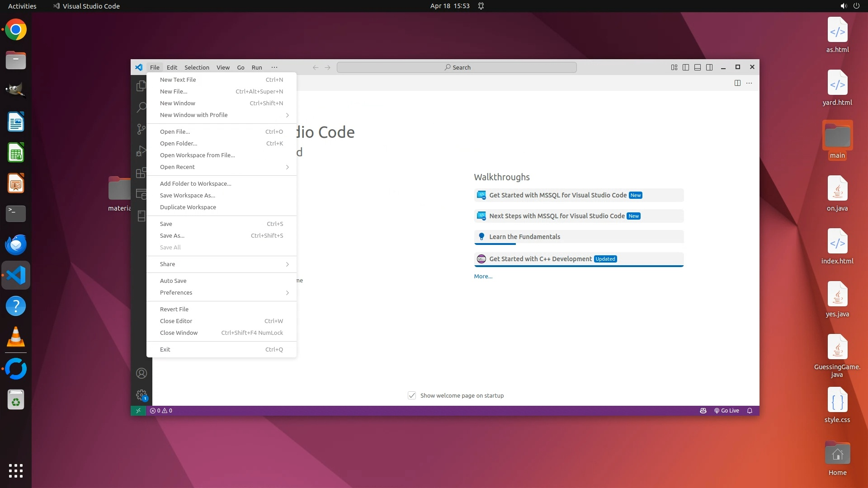Open the Source Control view icon
Image resolution: width=868 pixels, height=488 pixels.
tap(141, 129)
